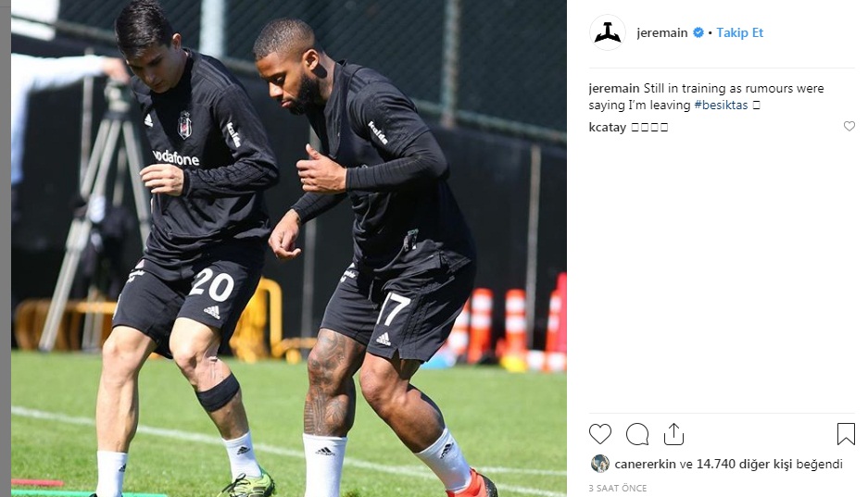Open the jeremain username in the caption

(614, 89)
